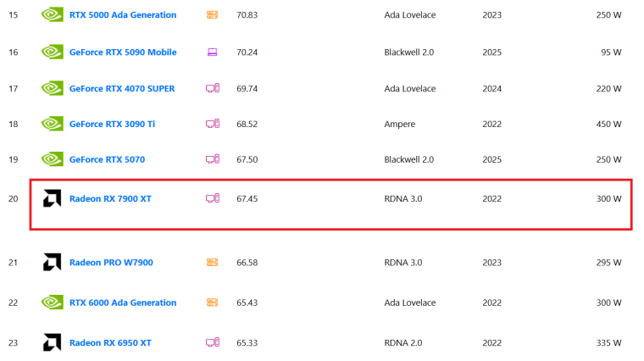Click year 2024 in RTX 4070 SUPER row
This screenshot has height=361, width=644.
tap(492, 89)
